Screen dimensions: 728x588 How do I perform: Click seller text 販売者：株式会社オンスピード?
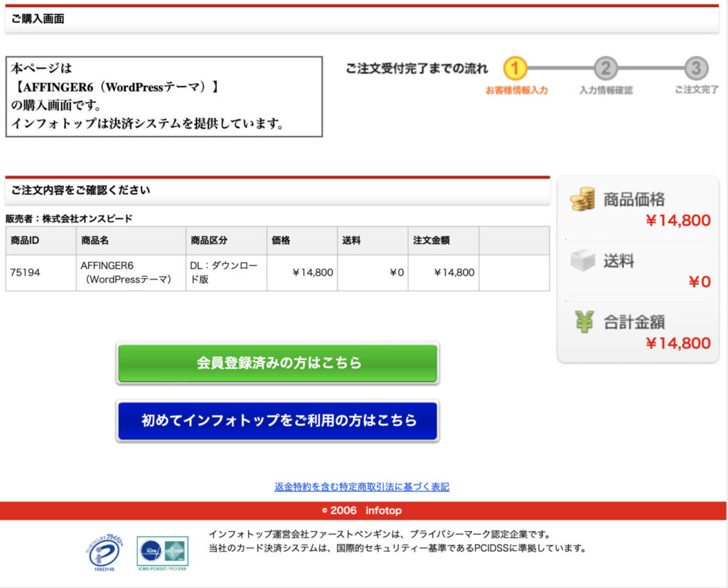pyautogui.click(x=69, y=218)
